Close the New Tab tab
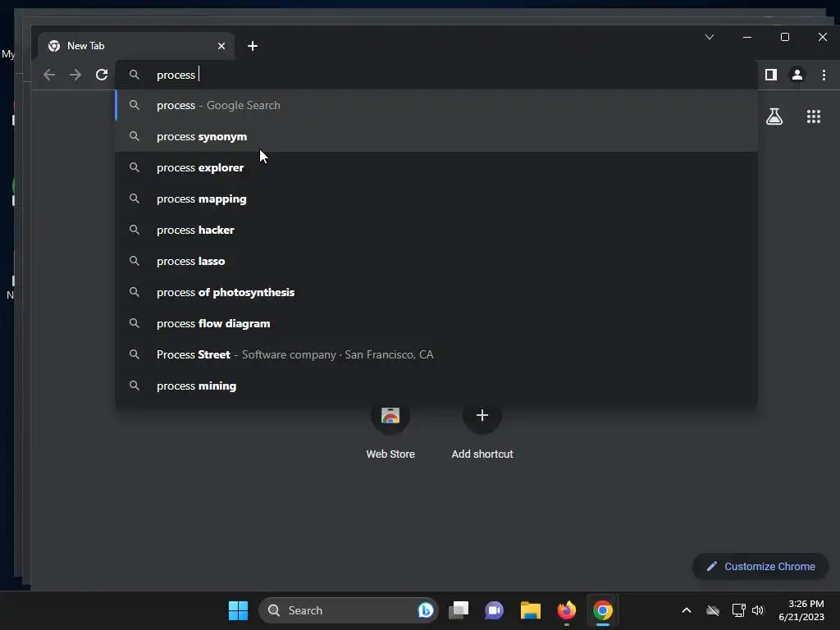840x630 pixels. [x=221, y=46]
